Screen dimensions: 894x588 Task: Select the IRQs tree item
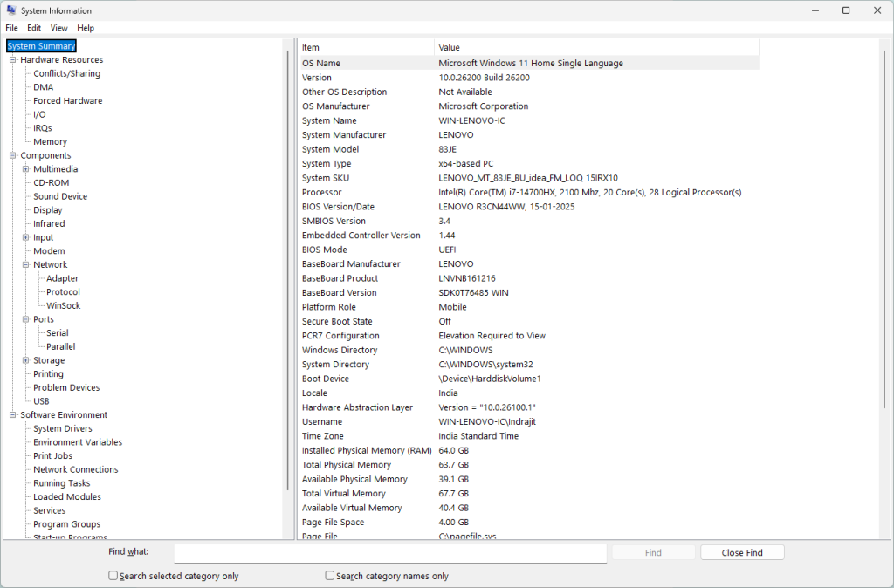(x=42, y=128)
